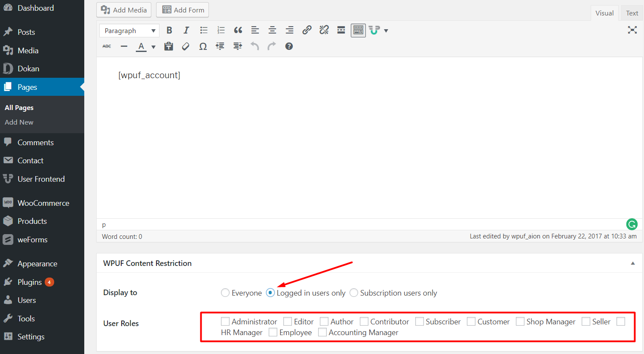The image size is (644, 354).
Task: Redo the last undone edit
Action: [272, 46]
